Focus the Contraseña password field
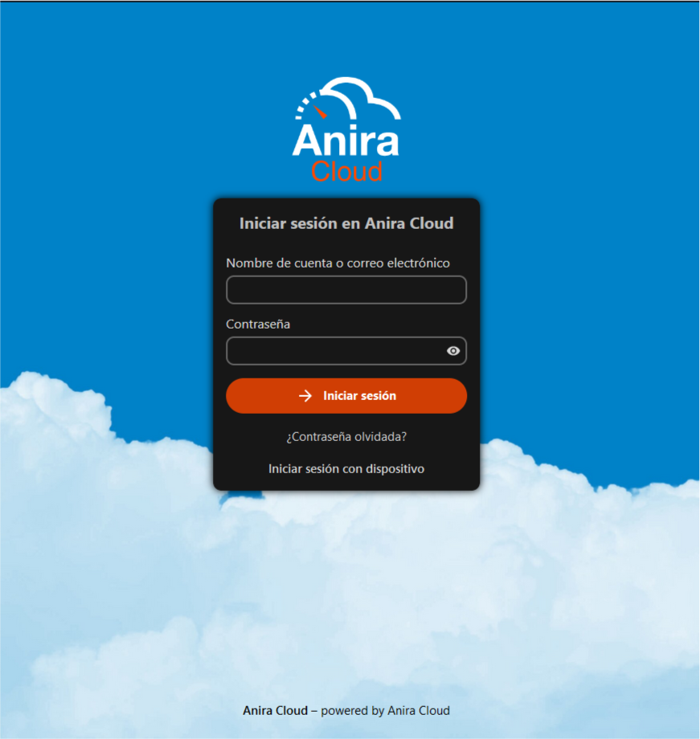Image resolution: width=700 pixels, height=739 pixels. pos(334,351)
